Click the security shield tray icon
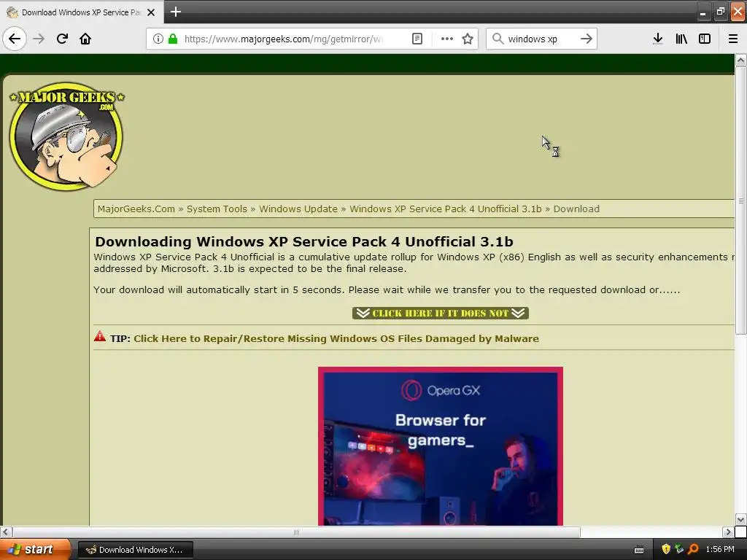 [666, 550]
